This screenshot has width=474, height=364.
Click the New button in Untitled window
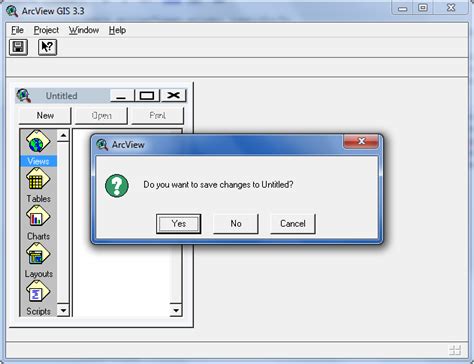click(45, 115)
